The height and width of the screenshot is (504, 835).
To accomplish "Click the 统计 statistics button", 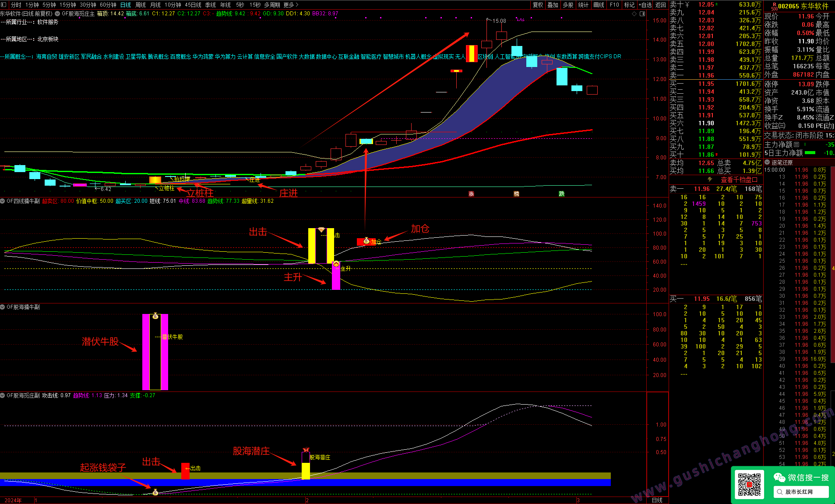I will [x=583, y=5].
